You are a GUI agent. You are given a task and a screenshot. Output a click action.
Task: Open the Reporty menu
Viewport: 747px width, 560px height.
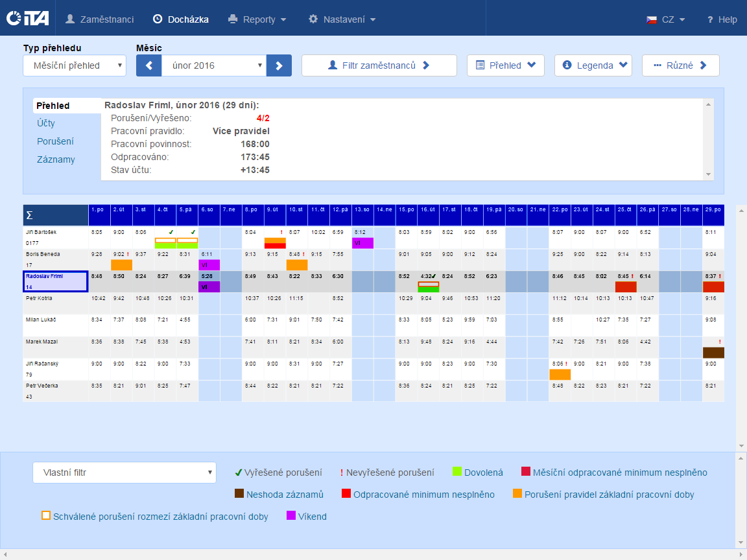click(257, 19)
